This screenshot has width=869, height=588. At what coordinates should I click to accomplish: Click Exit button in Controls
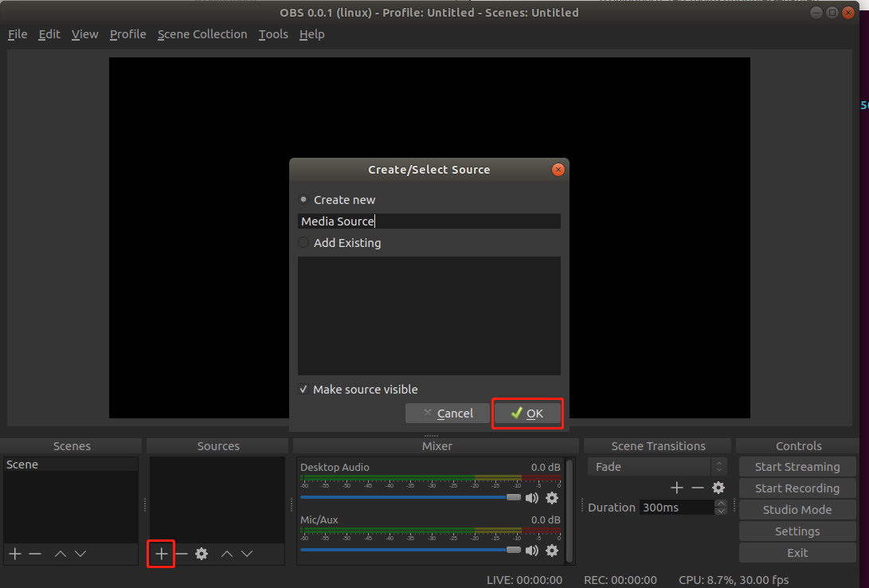[x=797, y=553]
